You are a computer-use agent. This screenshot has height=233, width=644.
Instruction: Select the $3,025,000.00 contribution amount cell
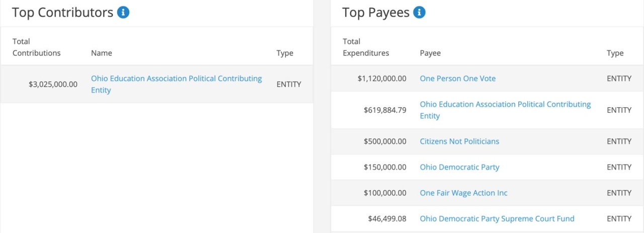53,85
